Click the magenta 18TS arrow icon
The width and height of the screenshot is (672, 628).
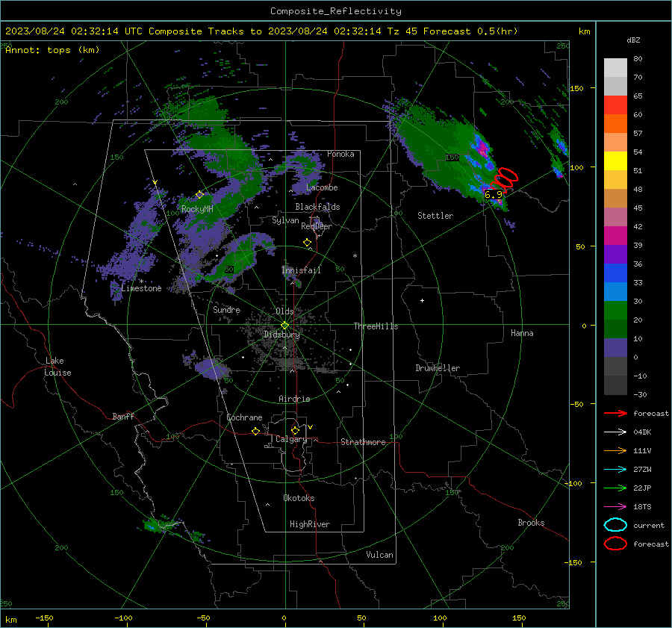pyautogui.click(x=615, y=507)
